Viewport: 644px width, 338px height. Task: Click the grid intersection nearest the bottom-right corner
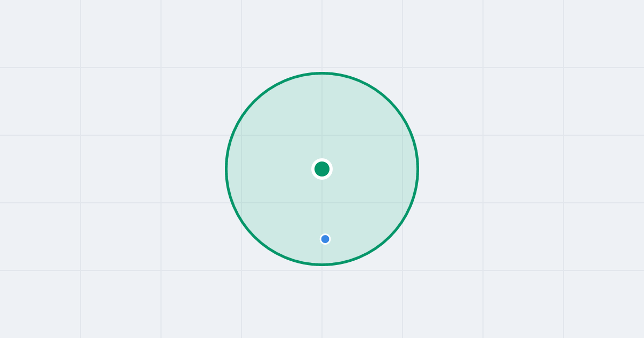click(x=563, y=270)
